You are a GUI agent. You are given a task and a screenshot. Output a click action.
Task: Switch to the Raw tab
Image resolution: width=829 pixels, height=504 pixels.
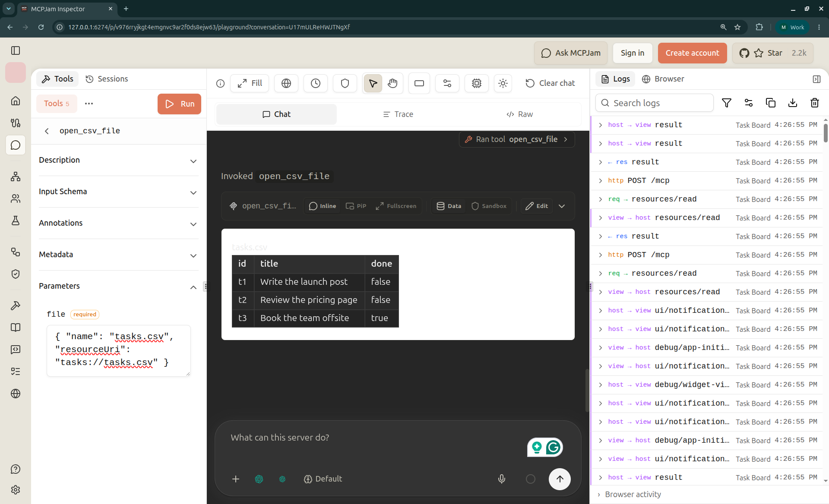519,114
